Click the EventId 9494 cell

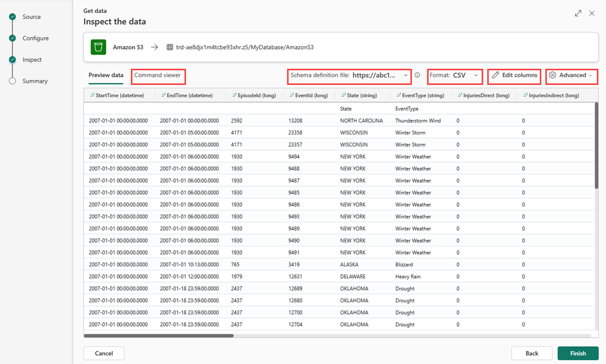coord(294,157)
